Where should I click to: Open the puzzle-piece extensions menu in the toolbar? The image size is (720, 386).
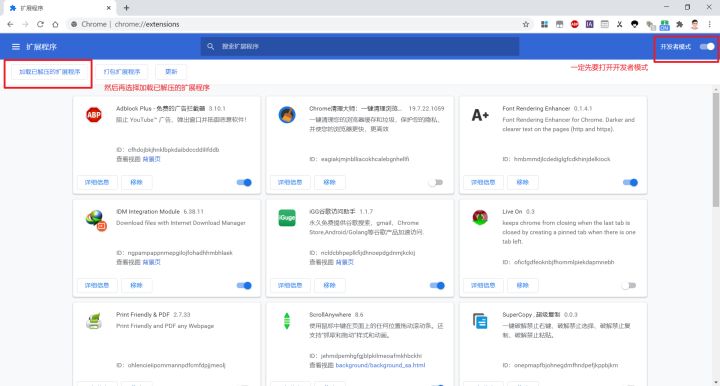680,24
